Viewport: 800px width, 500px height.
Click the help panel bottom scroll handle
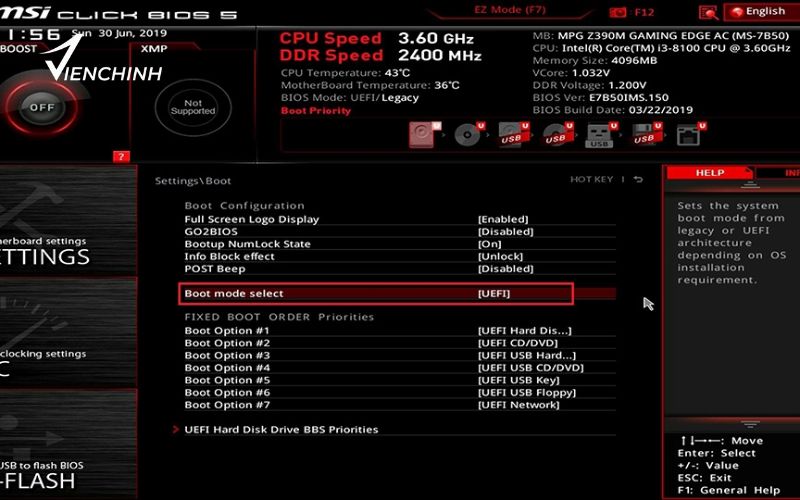(750, 424)
